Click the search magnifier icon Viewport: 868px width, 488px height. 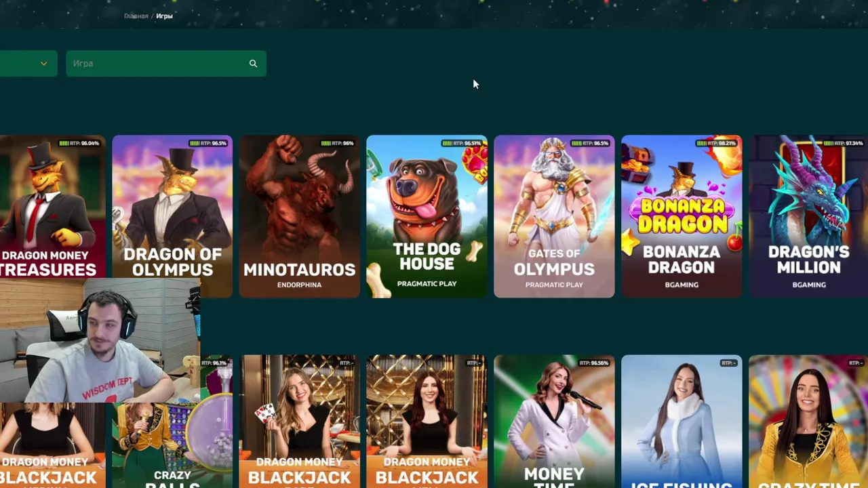[x=253, y=64]
